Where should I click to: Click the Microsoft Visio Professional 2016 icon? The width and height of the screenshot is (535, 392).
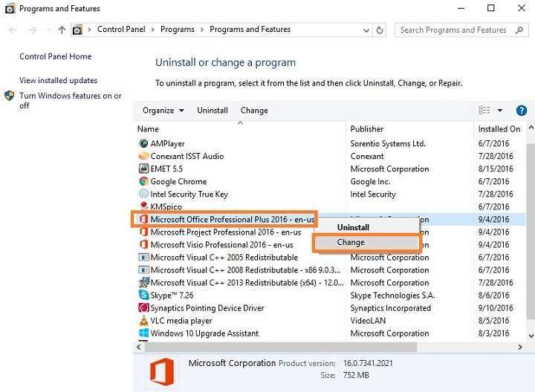point(143,245)
